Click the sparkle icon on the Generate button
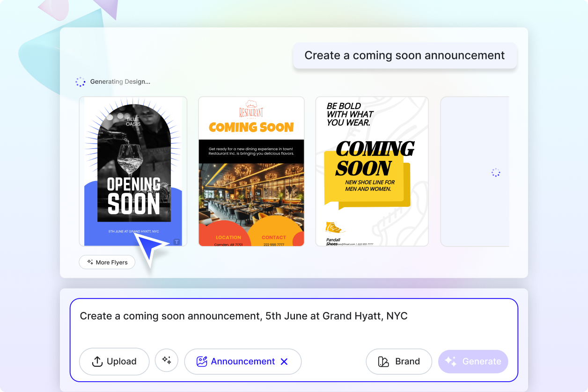588x392 pixels. pyautogui.click(x=450, y=361)
